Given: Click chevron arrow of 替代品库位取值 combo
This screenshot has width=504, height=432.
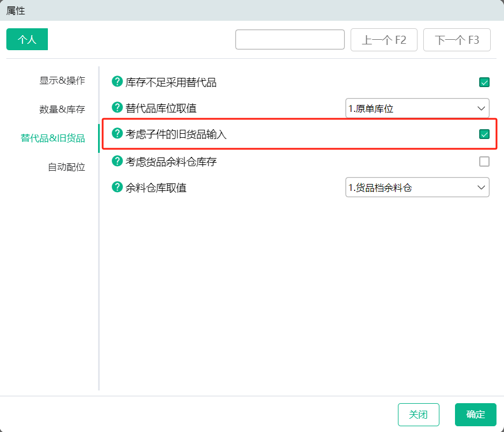Looking at the screenshot, I should pos(481,108).
